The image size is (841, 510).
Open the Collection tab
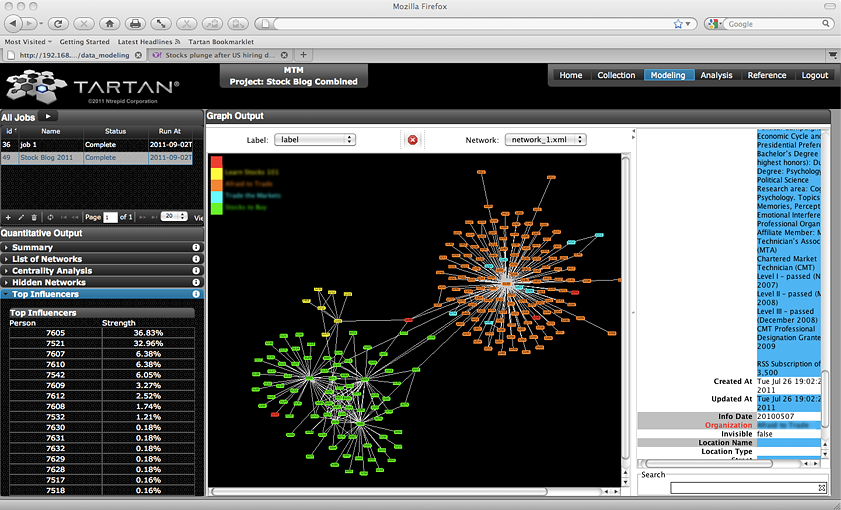tap(616, 75)
